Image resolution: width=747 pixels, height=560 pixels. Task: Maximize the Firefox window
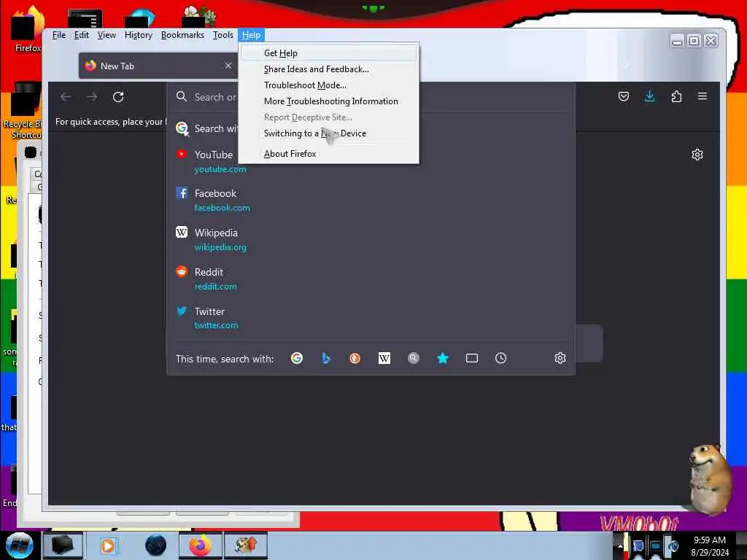click(x=694, y=42)
